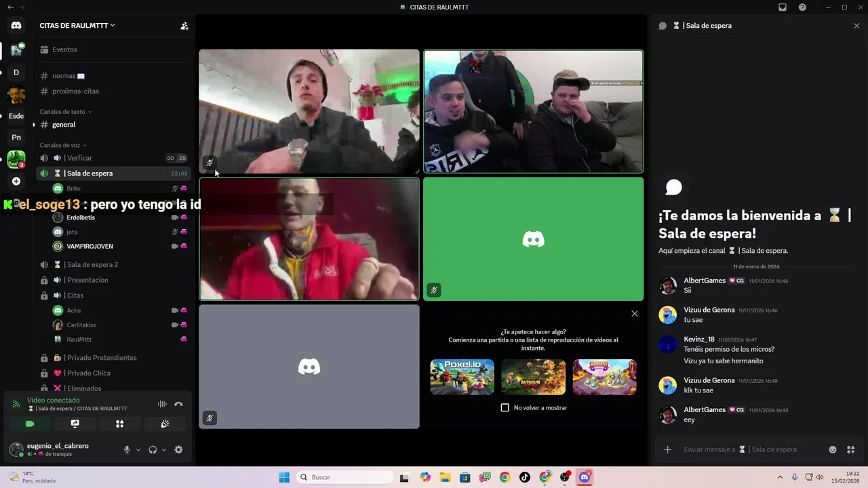Screen dimensions: 868x488
Task: Click user RaulMttt in Citas channel
Action: 119,339
